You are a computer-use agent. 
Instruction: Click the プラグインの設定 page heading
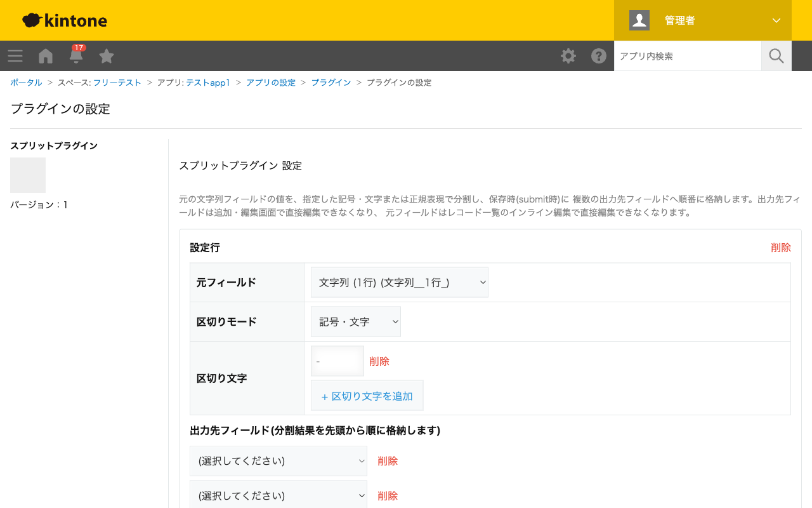[60, 109]
